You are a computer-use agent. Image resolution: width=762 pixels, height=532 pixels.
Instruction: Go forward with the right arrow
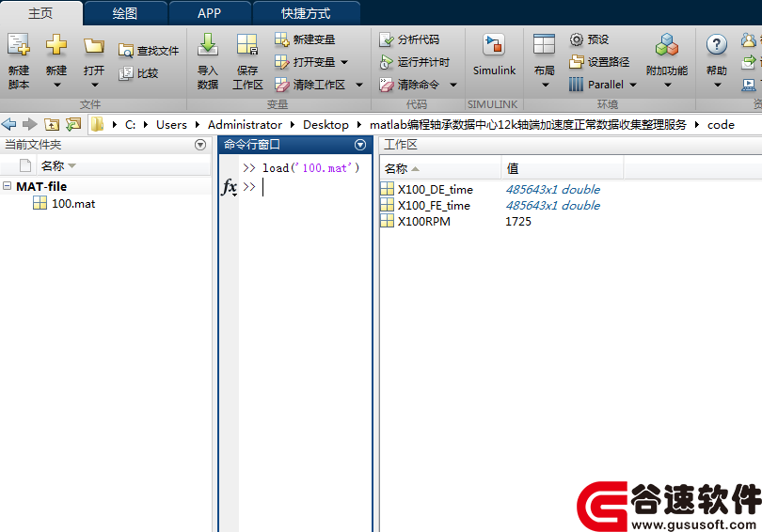click(x=30, y=125)
